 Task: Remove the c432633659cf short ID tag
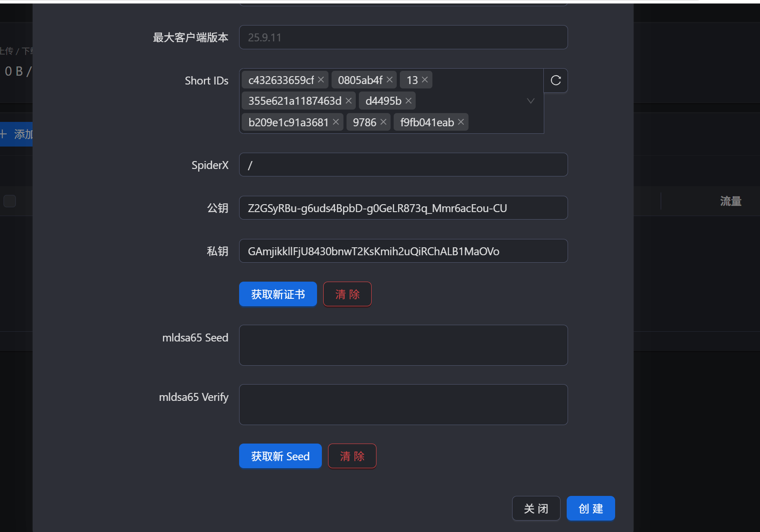coord(321,80)
